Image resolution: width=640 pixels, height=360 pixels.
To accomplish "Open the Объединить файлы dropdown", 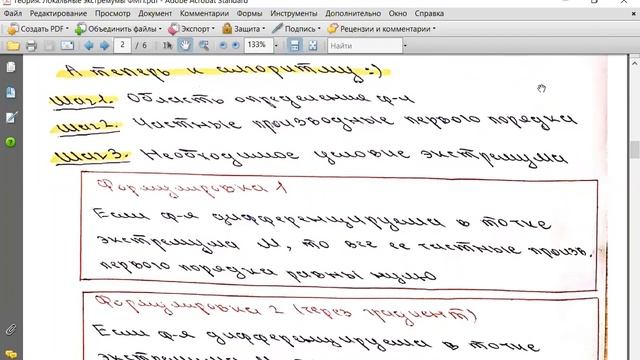I will coord(118,29).
